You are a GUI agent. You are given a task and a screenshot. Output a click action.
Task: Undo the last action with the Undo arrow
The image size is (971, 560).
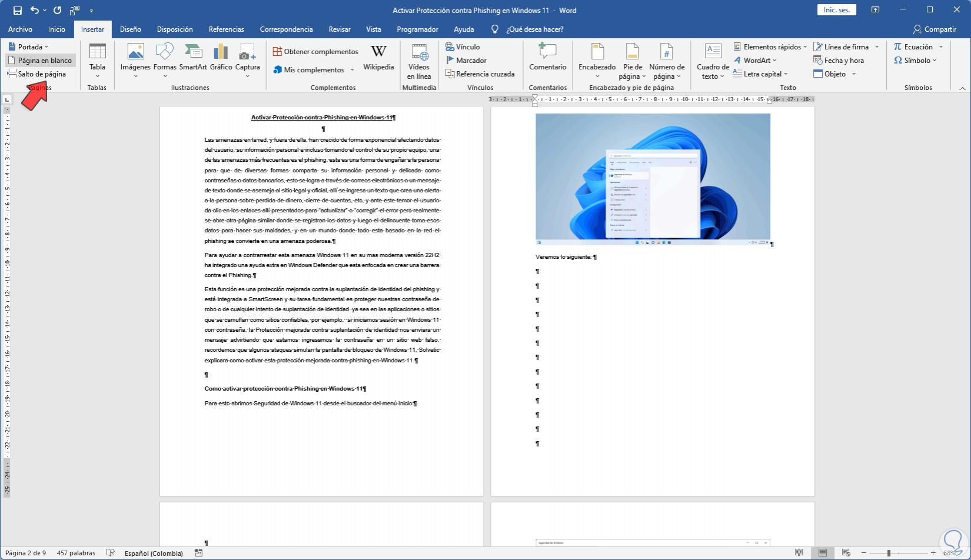[x=35, y=11]
